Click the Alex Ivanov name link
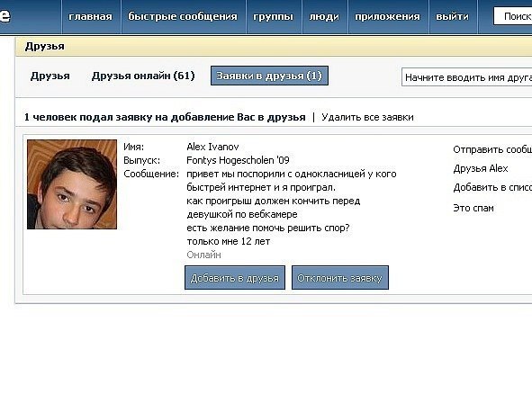This screenshot has height=403, width=532. point(212,147)
